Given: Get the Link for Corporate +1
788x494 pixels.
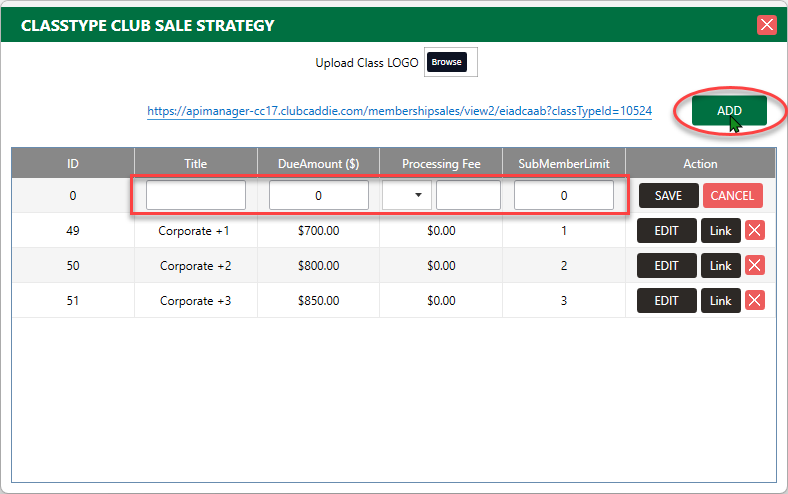Looking at the screenshot, I should tap(721, 231).
